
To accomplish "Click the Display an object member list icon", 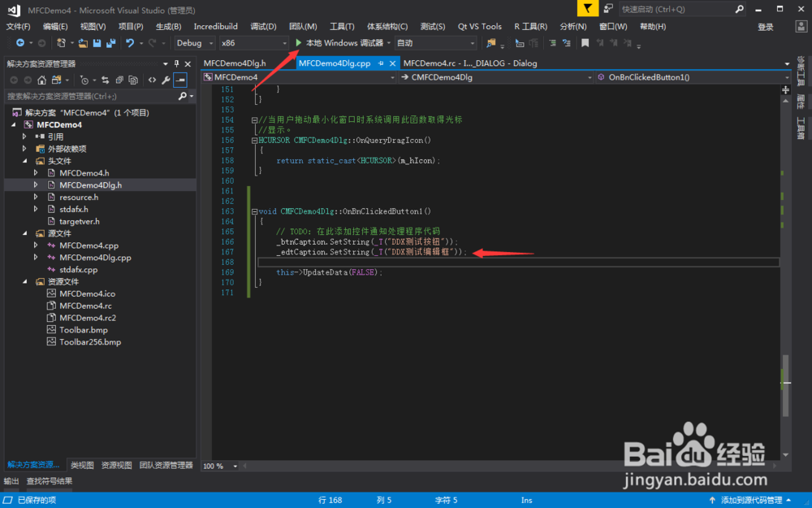I will [x=520, y=43].
